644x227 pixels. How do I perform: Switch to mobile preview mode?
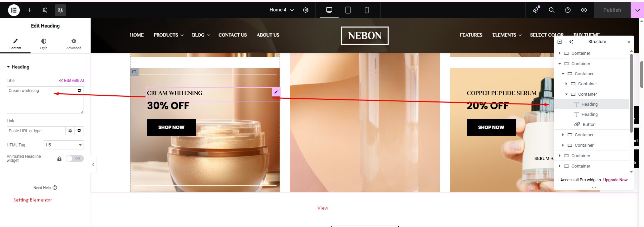(367, 10)
